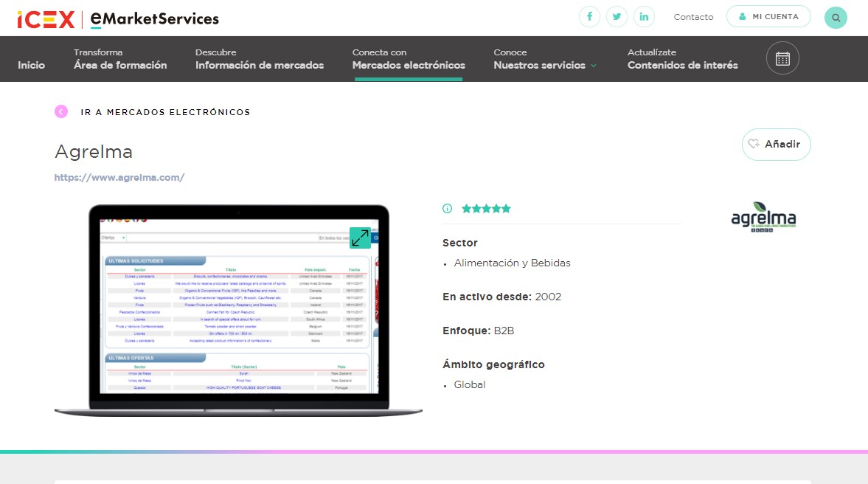The height and width of the screenshot is (484, 868).
Task: Open the calendar icon in navigation bar
Action: (x=782, y=58)
